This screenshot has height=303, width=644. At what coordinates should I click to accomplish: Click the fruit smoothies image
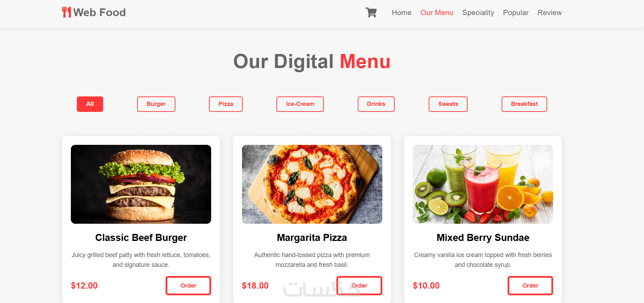(x=483, y=184)
